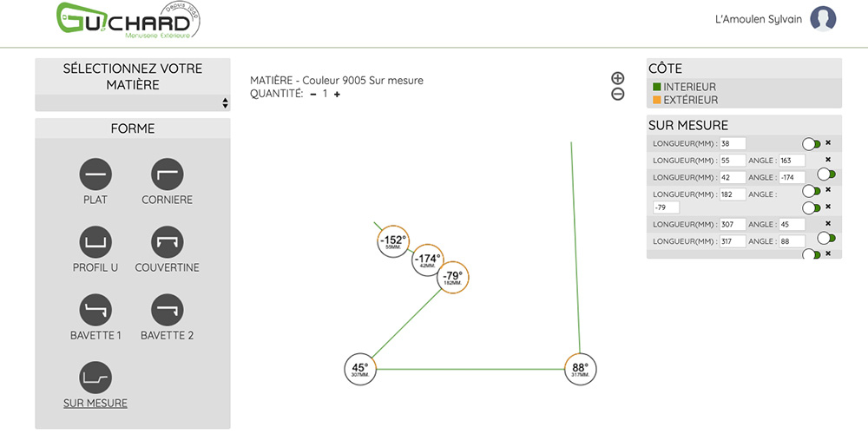This screenshot has width=868, height=434.
Task: Select the Plat shape icon
Action: click(x=95, y=174)
